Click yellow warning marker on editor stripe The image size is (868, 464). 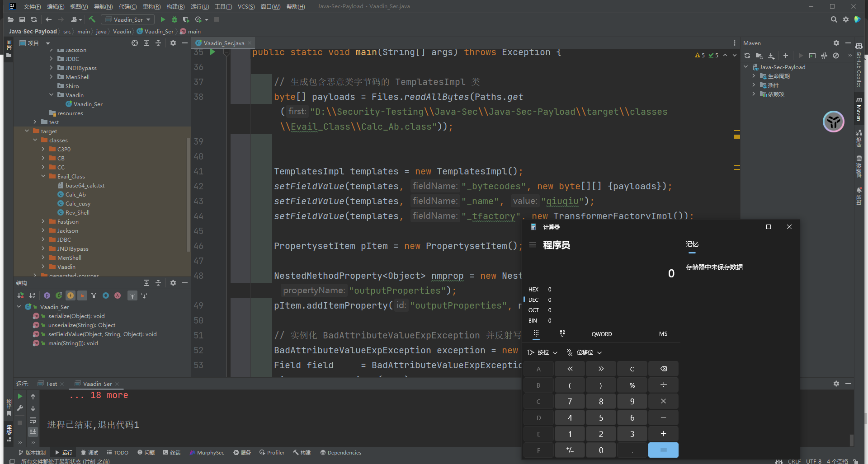[x=737, y=136]
